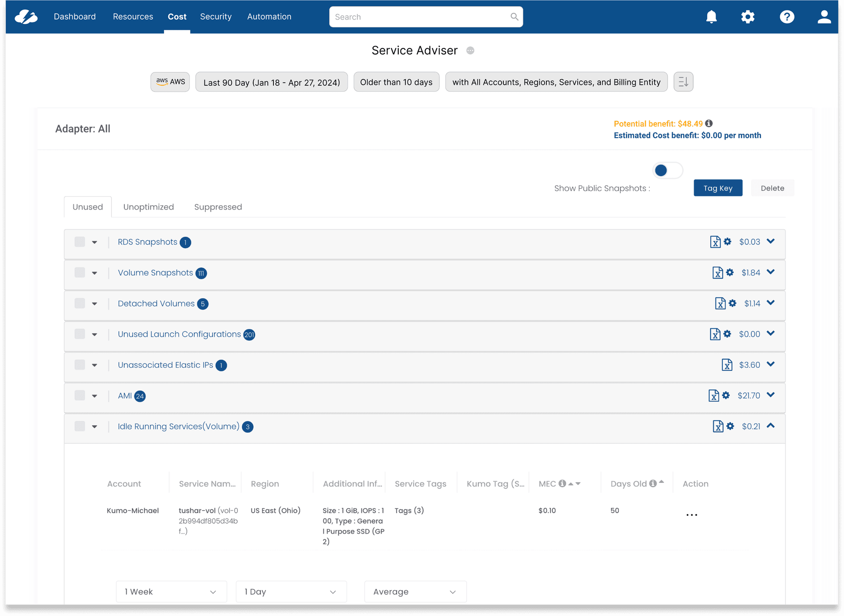Export Unassociated Elastic IPs to Excel
844x616 pixels.
[x=727, y=365]
